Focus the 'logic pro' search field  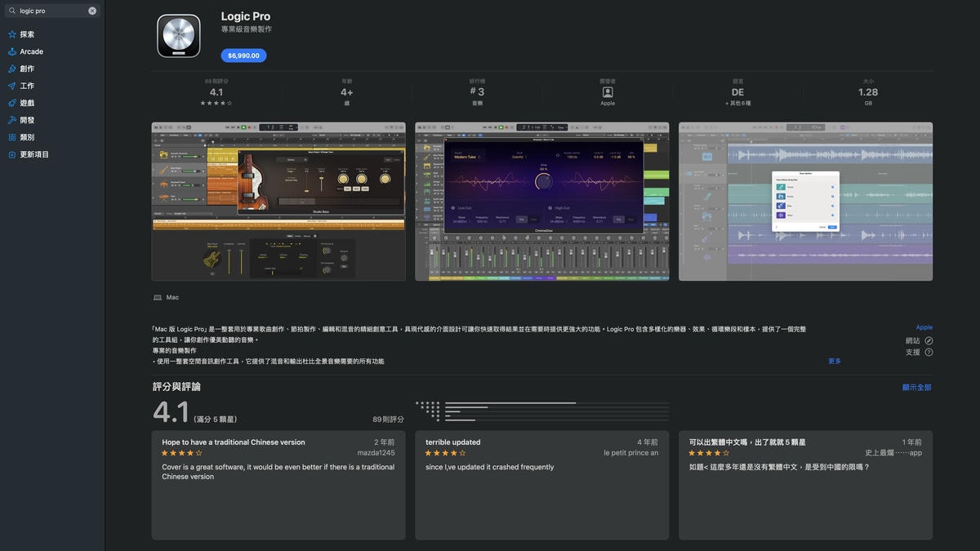pyautogui.click(x=52, y=11)
